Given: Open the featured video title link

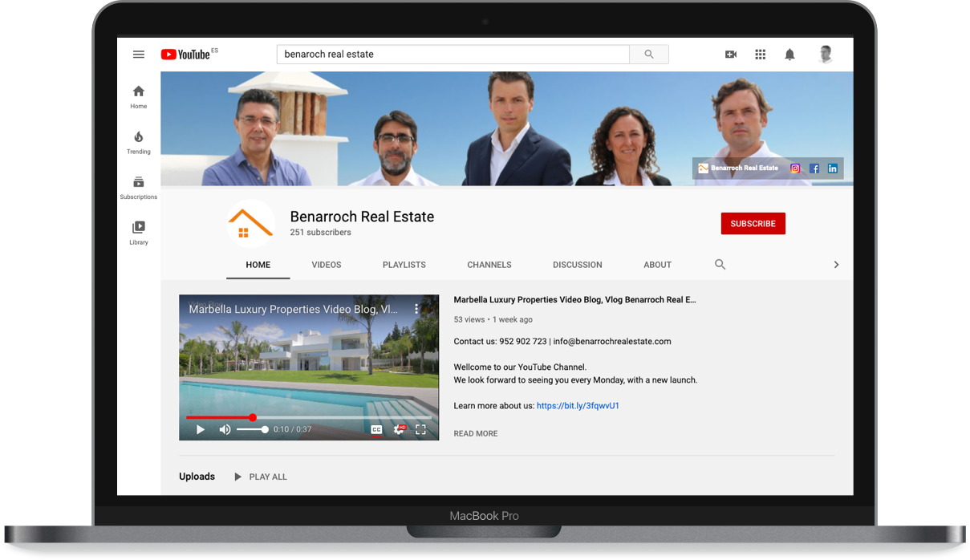Looking at the screenshot, I should coord(574,300).
